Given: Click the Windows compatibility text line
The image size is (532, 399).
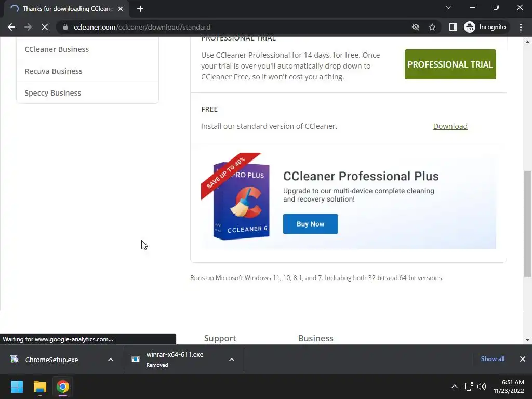Looking at the screenshot, I should 316,278.
